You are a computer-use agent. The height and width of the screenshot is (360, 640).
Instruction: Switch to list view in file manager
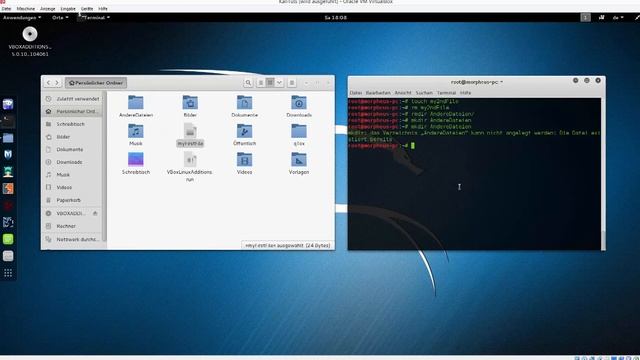click(260, 83)
